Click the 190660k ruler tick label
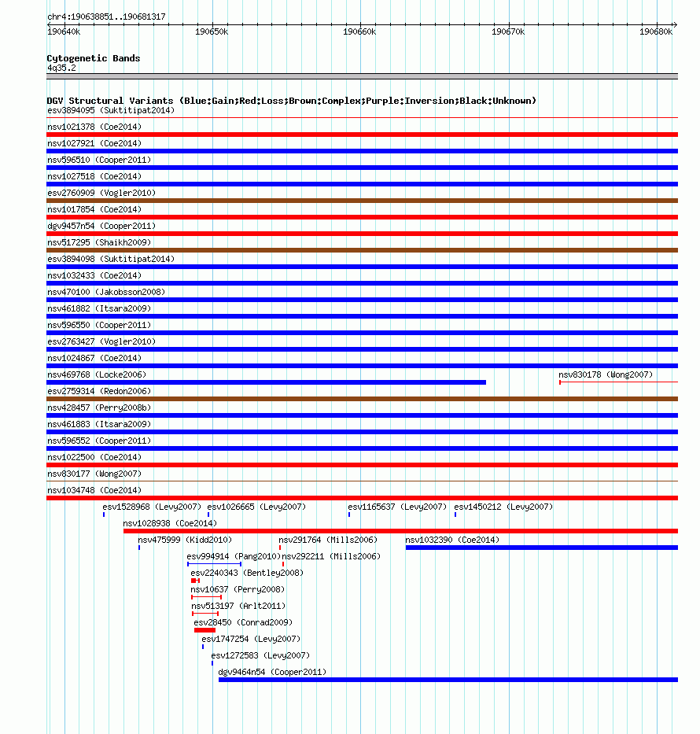This screenshot has height=734, width=700. [359, 31]
